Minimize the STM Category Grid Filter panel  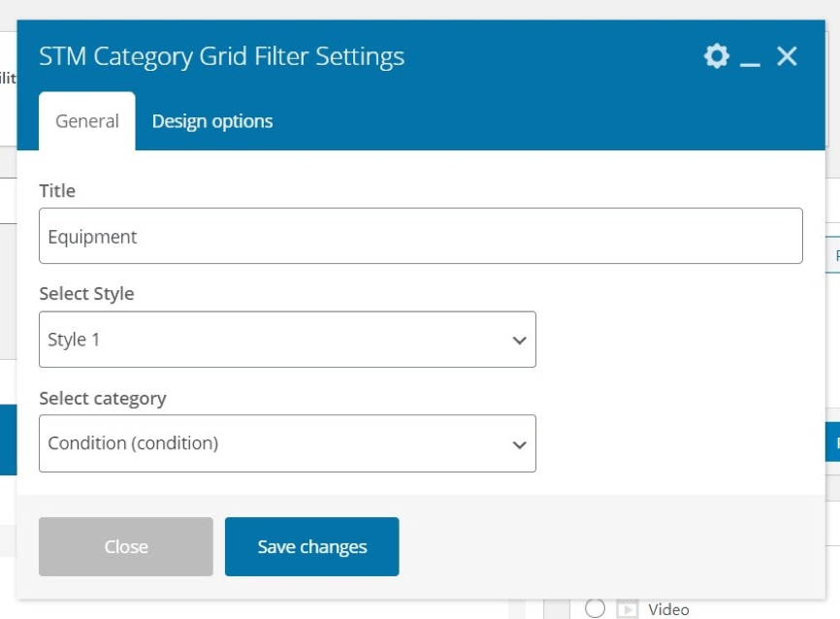pyautogui.click(x=750, y=59)
